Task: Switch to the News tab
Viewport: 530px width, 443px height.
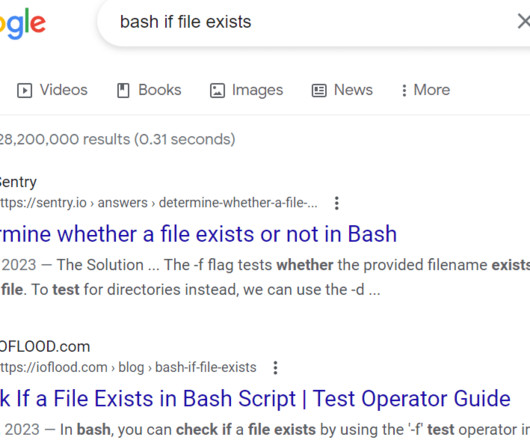Action: pos(342,90)
